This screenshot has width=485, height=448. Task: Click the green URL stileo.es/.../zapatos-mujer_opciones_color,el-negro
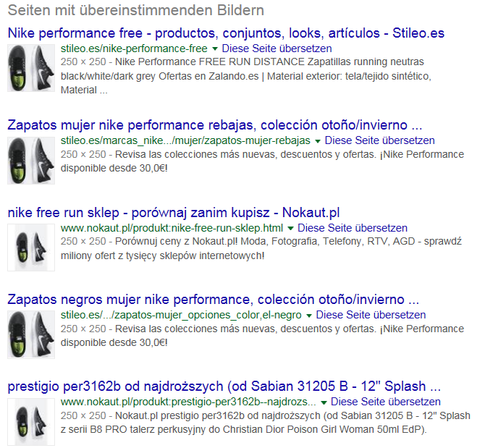tap(181, 315)
